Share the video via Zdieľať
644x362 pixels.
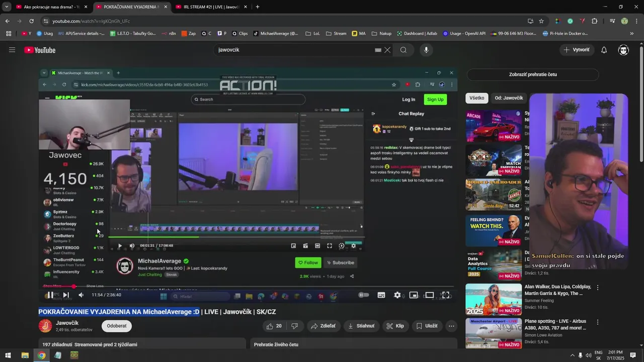(x=323, y=326)
